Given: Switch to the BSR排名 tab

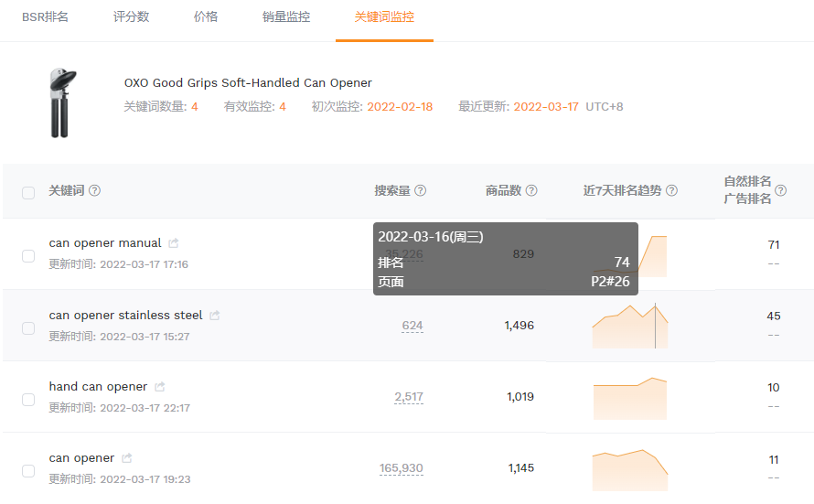Looking at the screenshot, I should coord(45,17).
